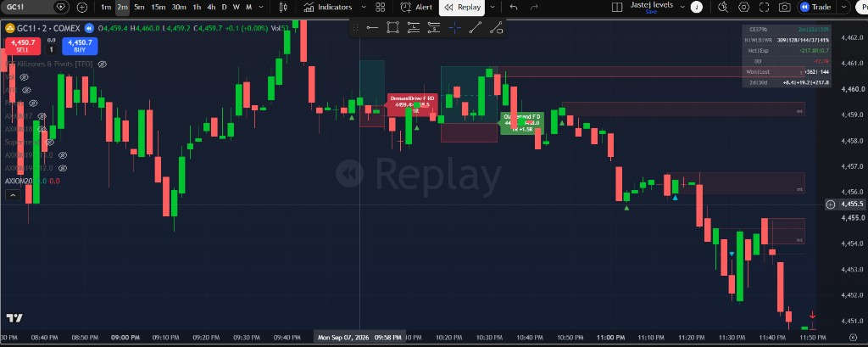The image size is (868, 347).
Task: Switch to the 5m timeframe
Action: tap(140, 7)
